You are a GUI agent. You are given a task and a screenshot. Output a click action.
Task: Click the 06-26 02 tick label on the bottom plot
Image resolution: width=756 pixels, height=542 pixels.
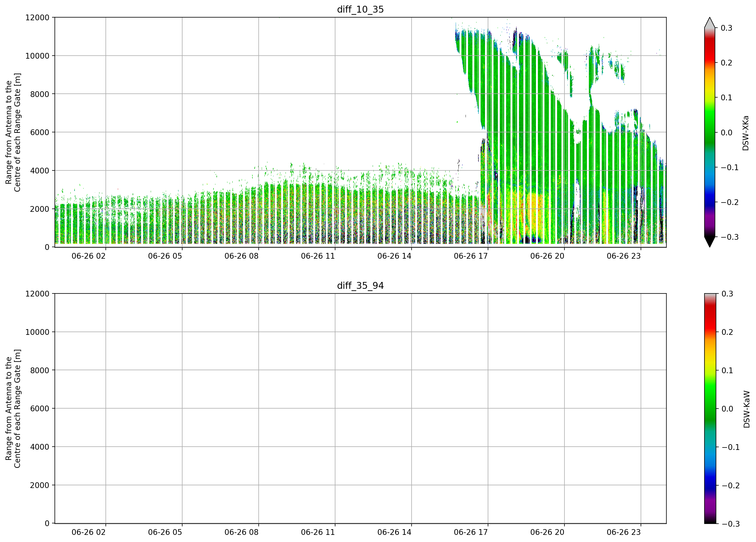click(x=88, y=532)
